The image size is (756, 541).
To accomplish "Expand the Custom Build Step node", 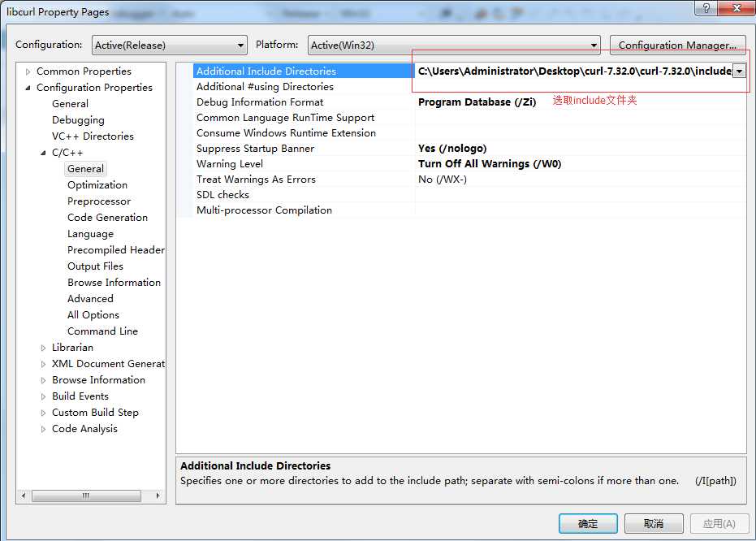I will point(43,413).
